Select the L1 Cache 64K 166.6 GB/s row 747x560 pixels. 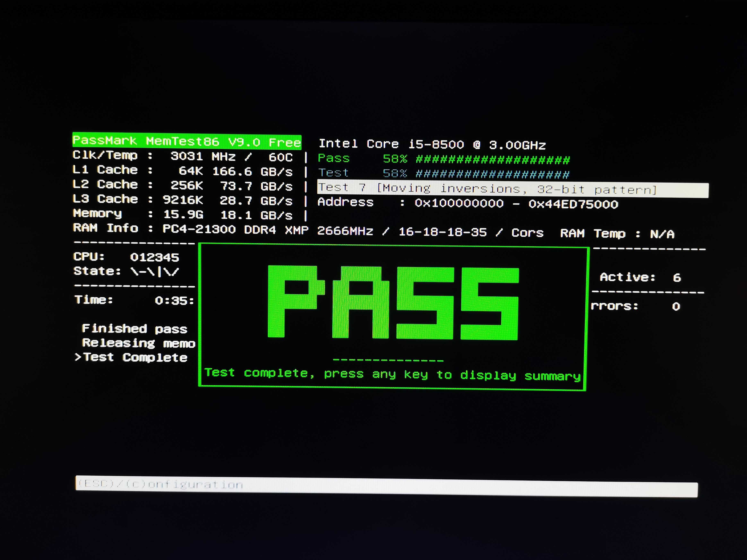coord(183,171)
